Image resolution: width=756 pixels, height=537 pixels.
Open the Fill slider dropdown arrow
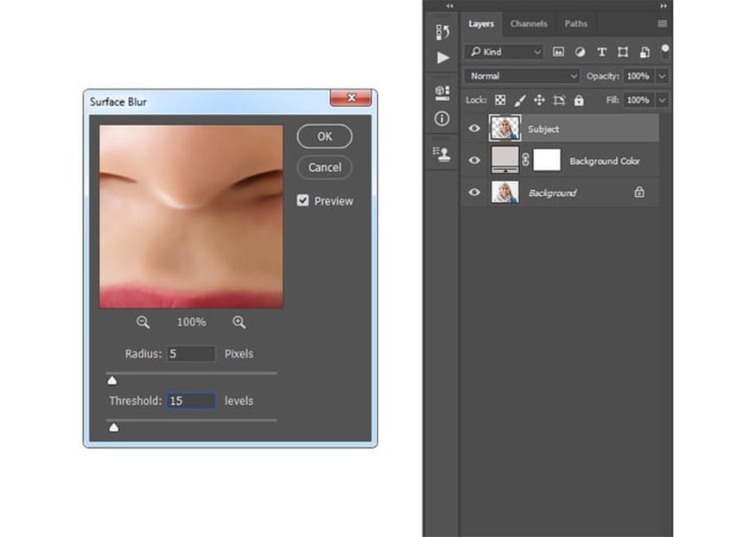pyautogui.click(x=663, y=100)
